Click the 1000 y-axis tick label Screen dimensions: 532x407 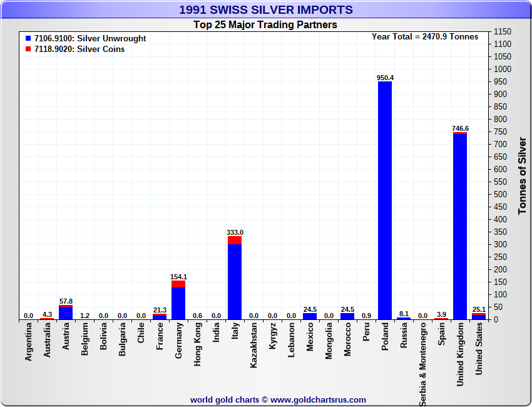tap(502, 69)
